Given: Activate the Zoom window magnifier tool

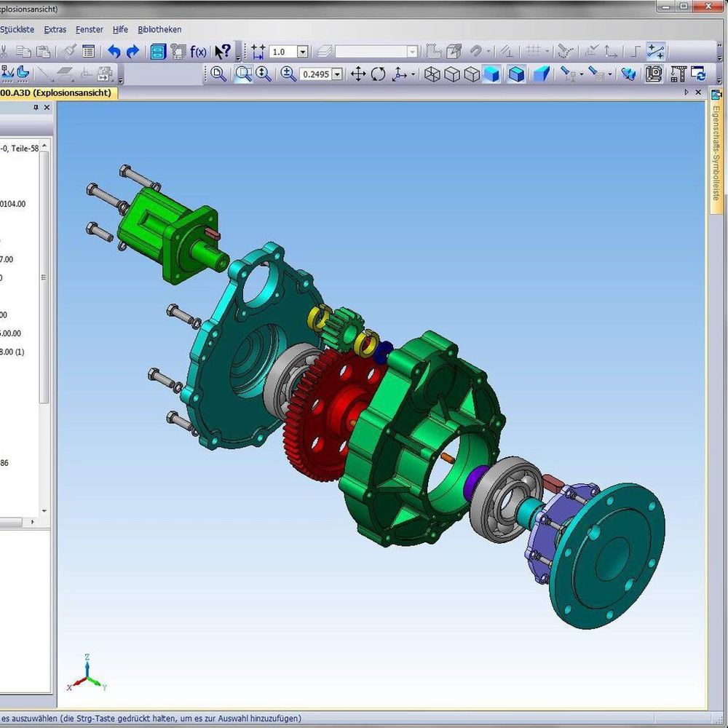Looking at the screenshot, I should 245,74.
